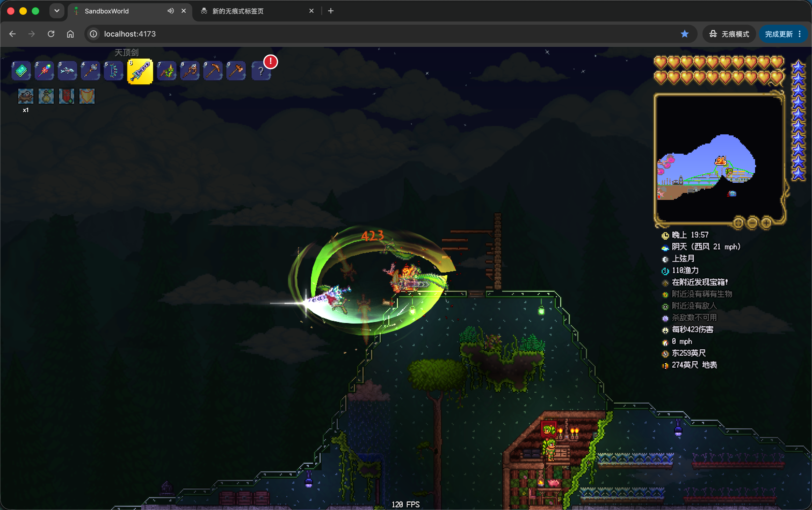Select hotbar slot 7 leafy green weapon
The height and width of the screenshot is (510, 812).
coord(166,71)
